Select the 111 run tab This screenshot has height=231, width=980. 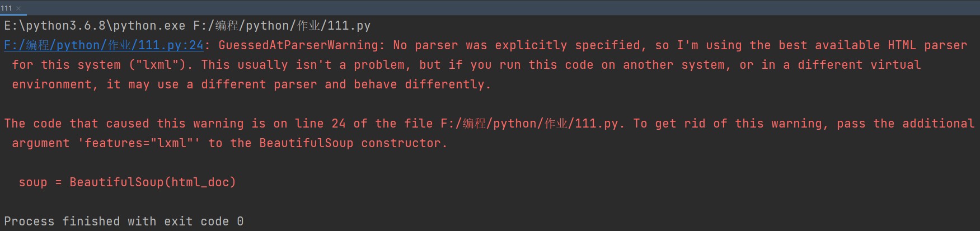pyautogui.click(x=7, y=8)
